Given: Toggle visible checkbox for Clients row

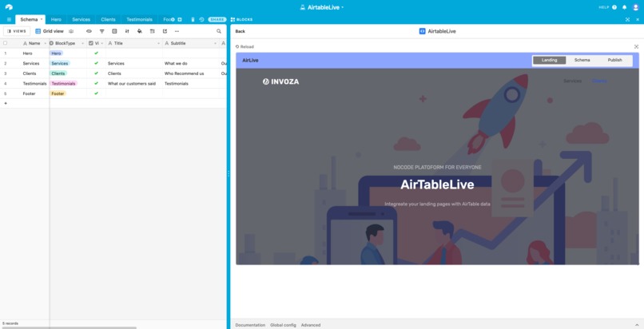Looking at the screenshot, I should click(x=96, y=73).
